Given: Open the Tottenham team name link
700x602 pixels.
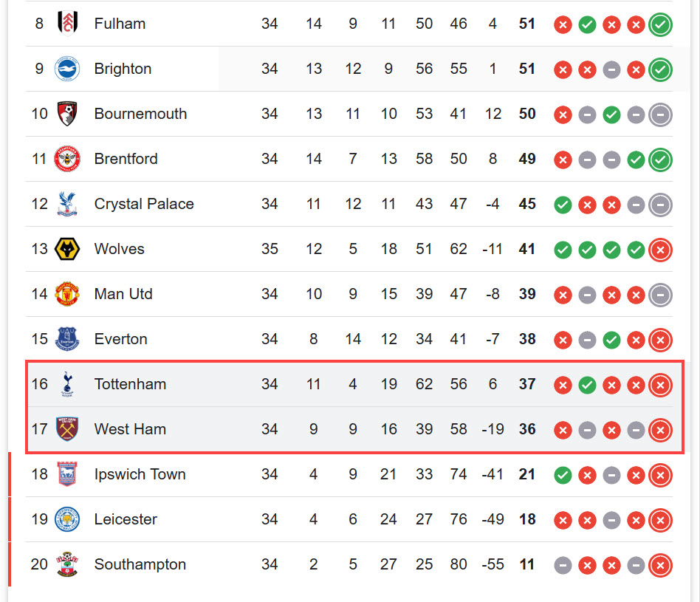Looking at the screenshot, I should pyautogui.click(x=130, y=384).
